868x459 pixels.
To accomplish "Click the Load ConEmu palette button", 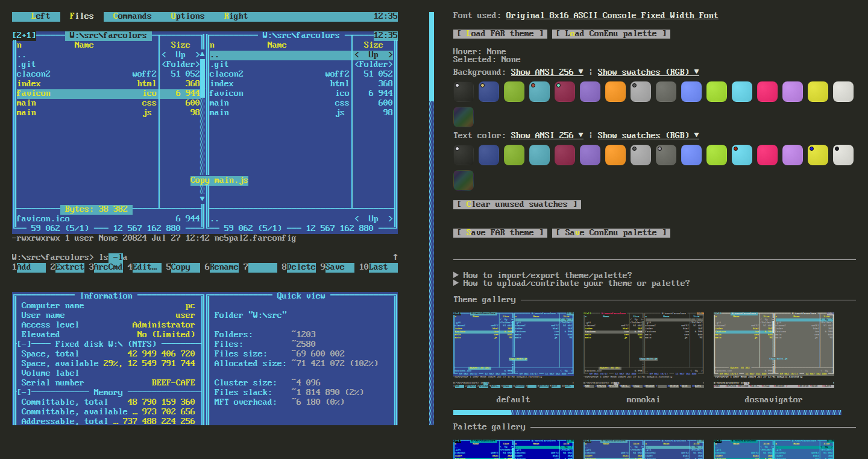I will click(611, 34).
